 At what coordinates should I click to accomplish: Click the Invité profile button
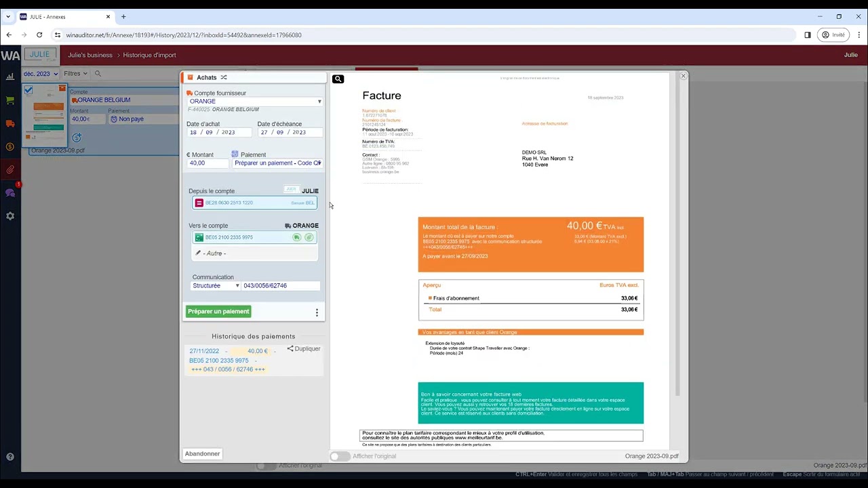[834, 35]
